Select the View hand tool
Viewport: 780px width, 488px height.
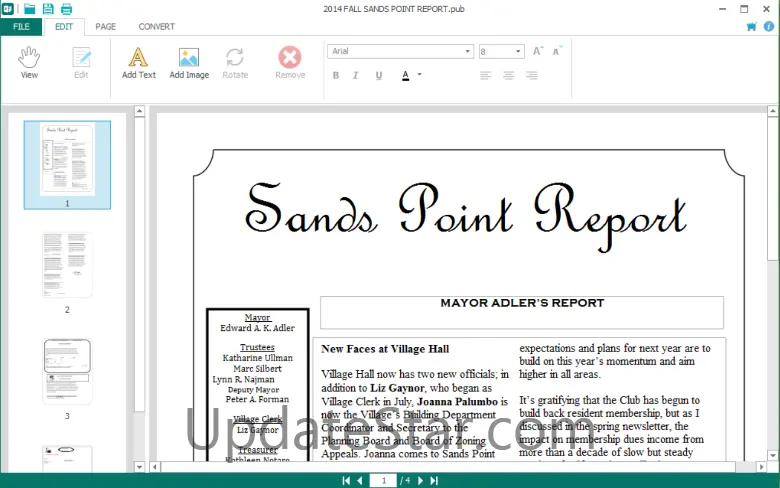pos(29,62)
